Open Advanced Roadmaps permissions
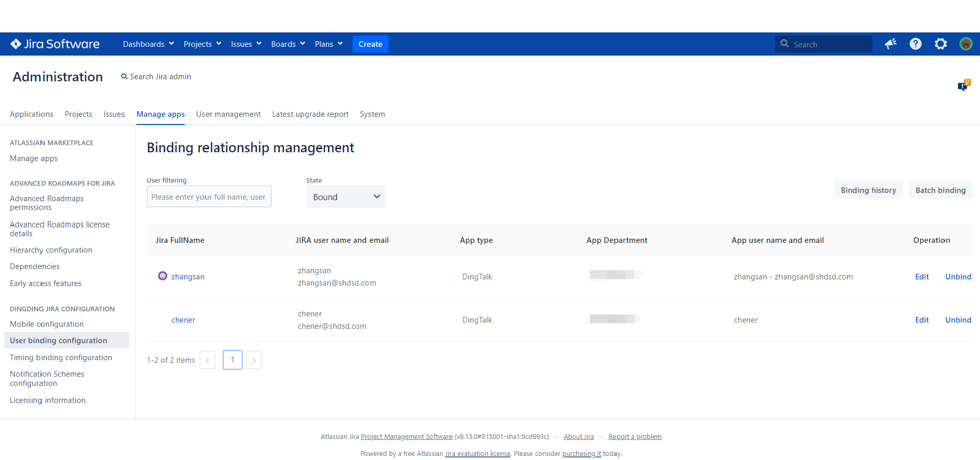Image resolution: width=980 pixels, height=460 pixels. click(x=47, y=203)
